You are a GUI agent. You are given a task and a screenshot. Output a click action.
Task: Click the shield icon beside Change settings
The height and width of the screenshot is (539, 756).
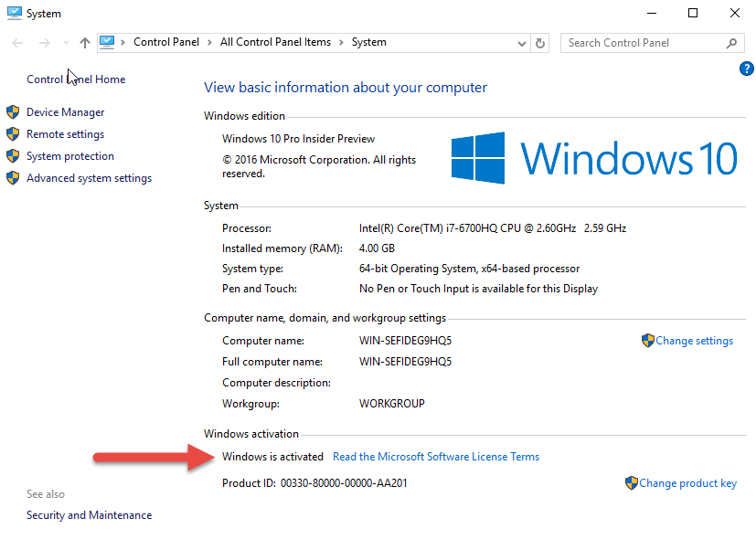pyautogui.click(x=648, y=341)
